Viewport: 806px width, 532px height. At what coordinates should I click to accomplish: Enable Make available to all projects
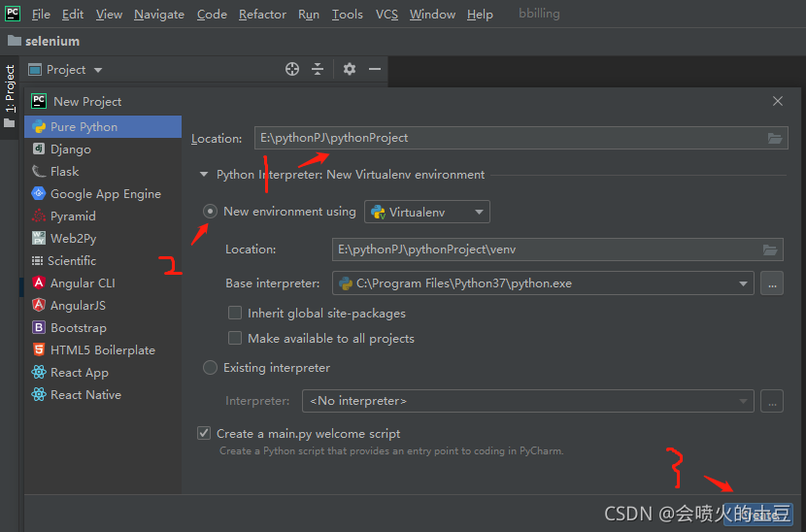point(235,338)
